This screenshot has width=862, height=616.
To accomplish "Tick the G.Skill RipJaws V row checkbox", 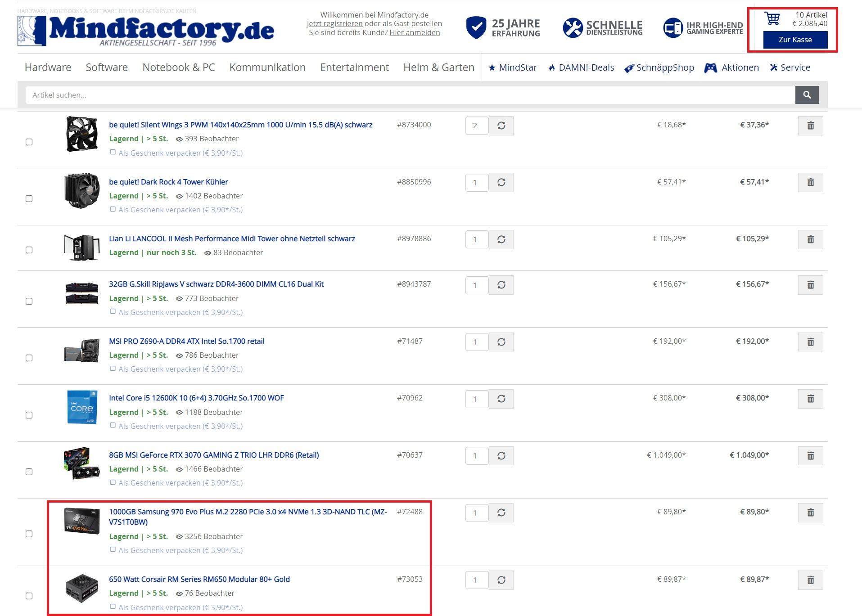I will point(29,301).
